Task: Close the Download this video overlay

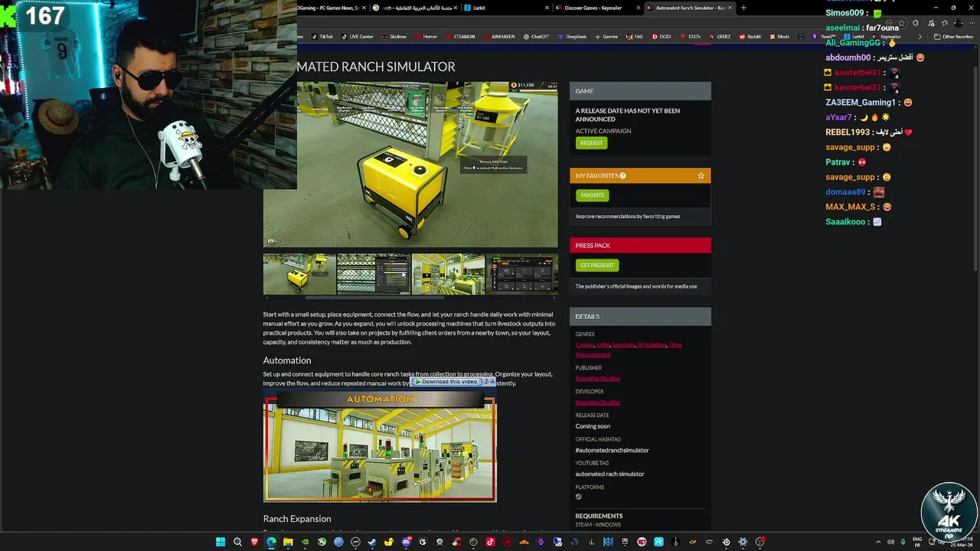Action: 492,381
